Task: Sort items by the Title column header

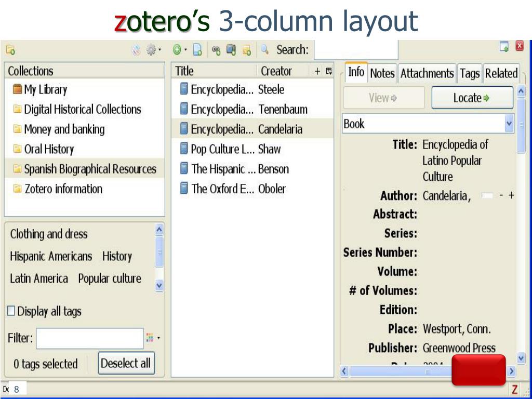Action: 214,71
